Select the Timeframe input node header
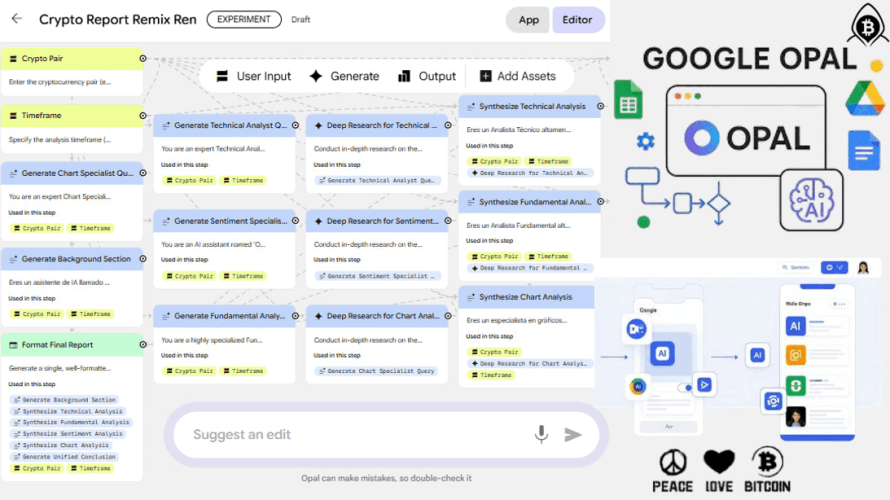890x500 pixels. (x=72, y=116)
